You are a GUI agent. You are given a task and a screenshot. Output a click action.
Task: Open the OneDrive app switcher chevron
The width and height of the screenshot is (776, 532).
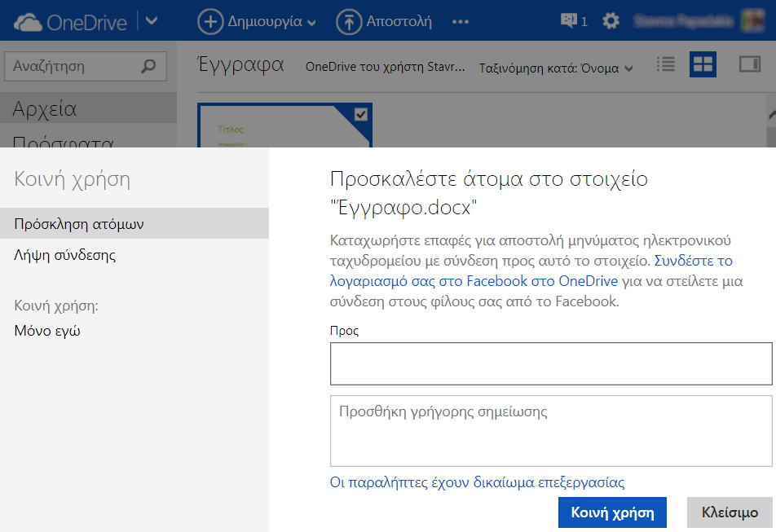(x=152, y=21)
